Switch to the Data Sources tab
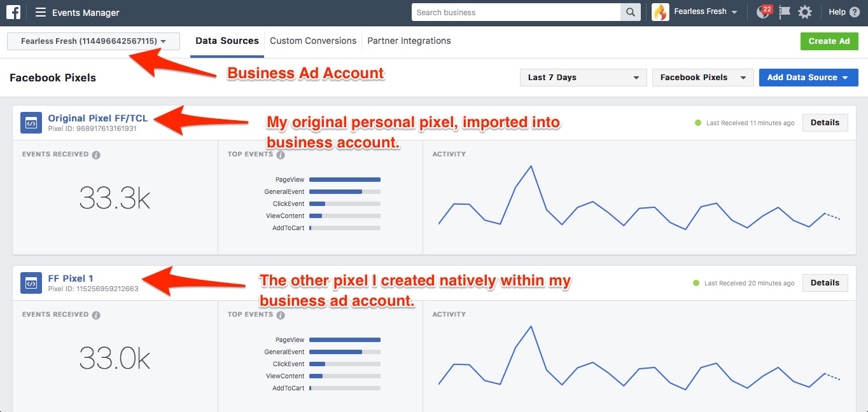This screenshot has width=868, height=412. tap(227, 41)
